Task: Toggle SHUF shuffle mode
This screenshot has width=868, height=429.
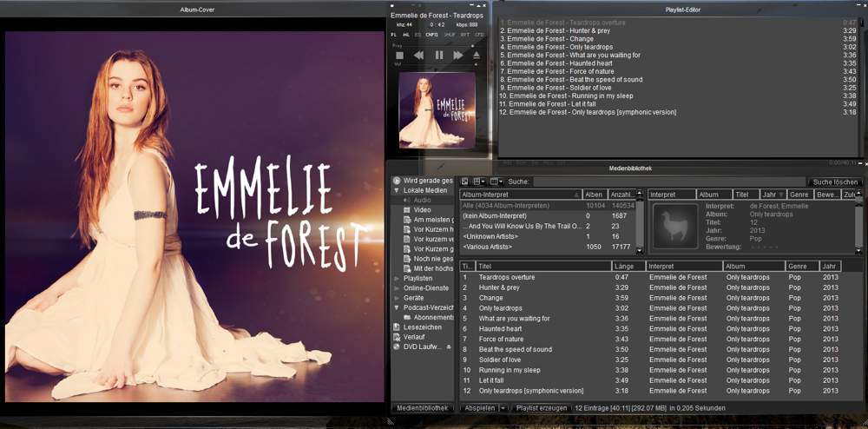Action: pyautogui.click(x=450, y=35)
